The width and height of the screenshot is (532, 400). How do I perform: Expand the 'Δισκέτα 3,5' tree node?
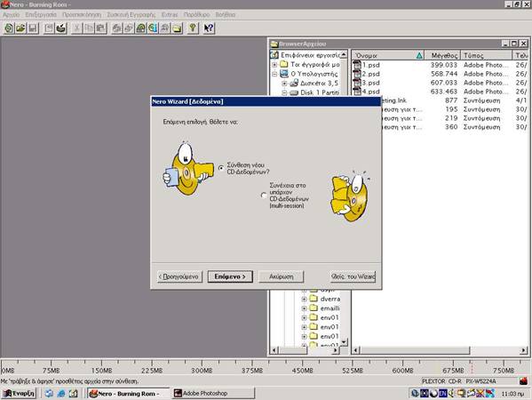pos(284,83)
